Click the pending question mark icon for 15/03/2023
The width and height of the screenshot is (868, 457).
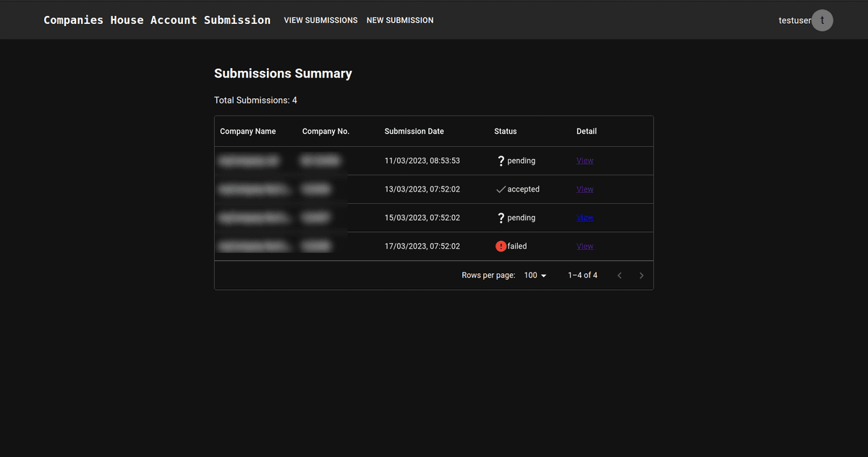501,218
